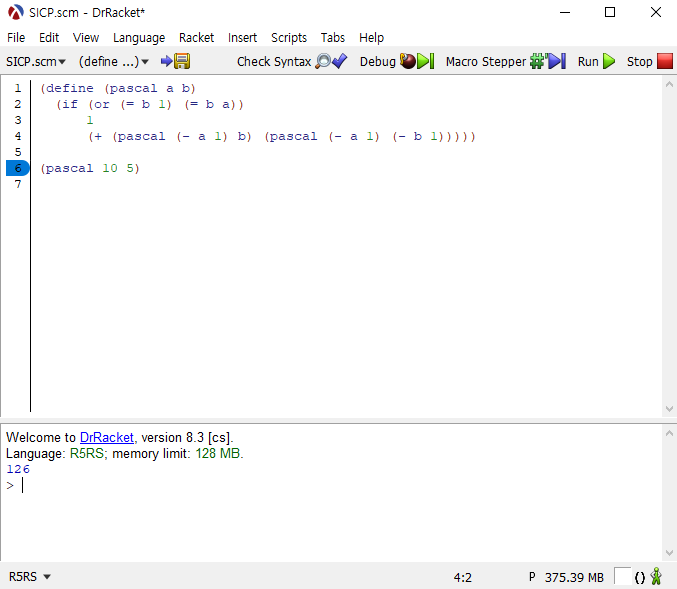Click the green running figure status icon
677x589 pixels.
656,577
